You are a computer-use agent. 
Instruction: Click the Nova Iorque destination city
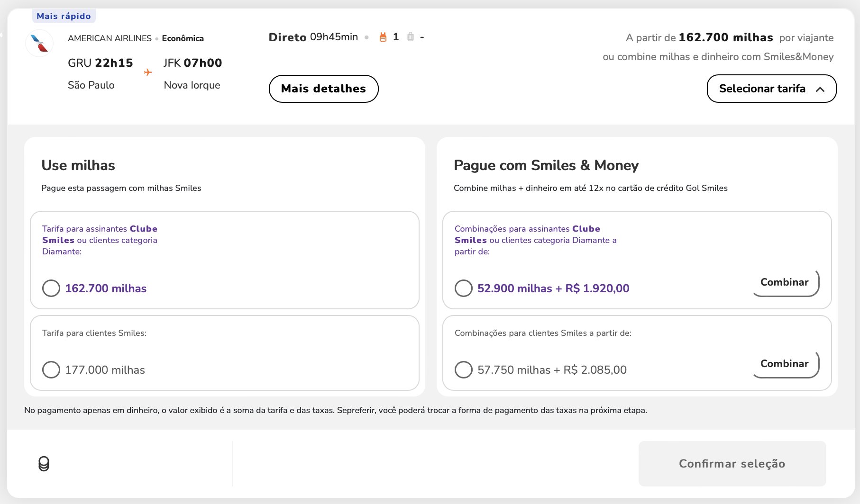pyautogui.click(x=192, y=85)
